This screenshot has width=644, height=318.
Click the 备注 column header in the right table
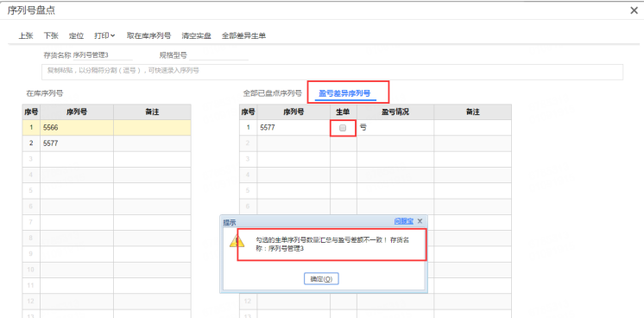coord(473,111)
